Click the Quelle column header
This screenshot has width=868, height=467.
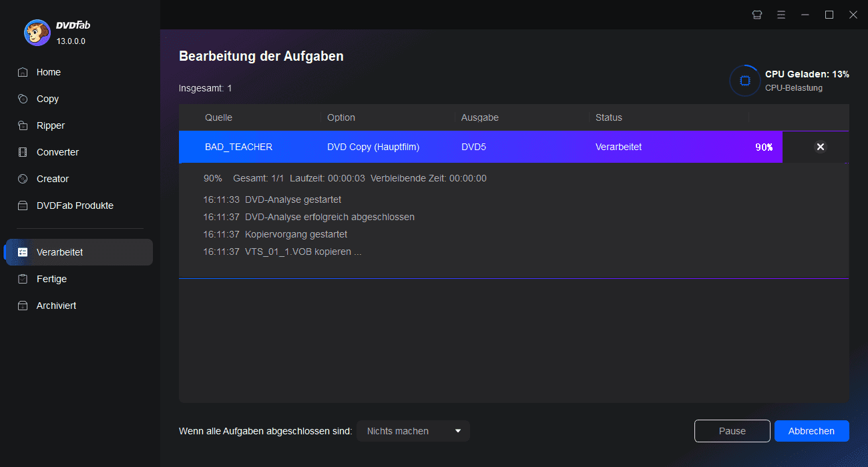pos(218,117)
